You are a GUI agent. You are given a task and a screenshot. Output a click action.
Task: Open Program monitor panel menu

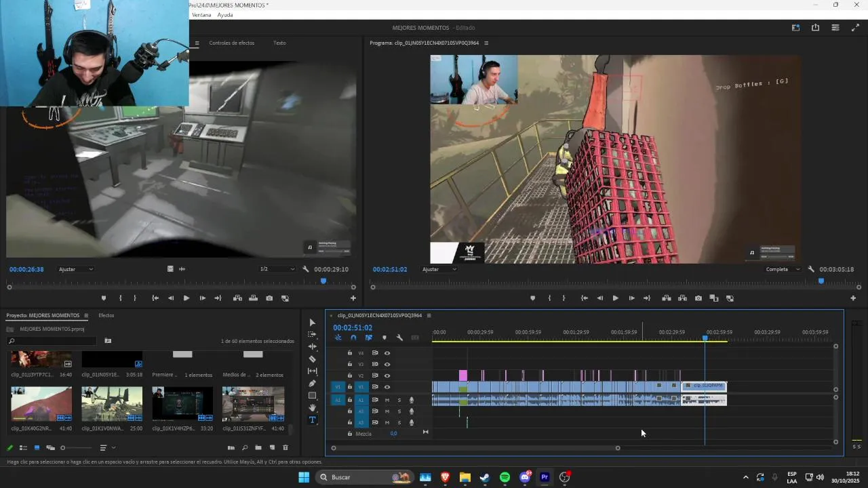pyautogui.click(x=486, y=43)
